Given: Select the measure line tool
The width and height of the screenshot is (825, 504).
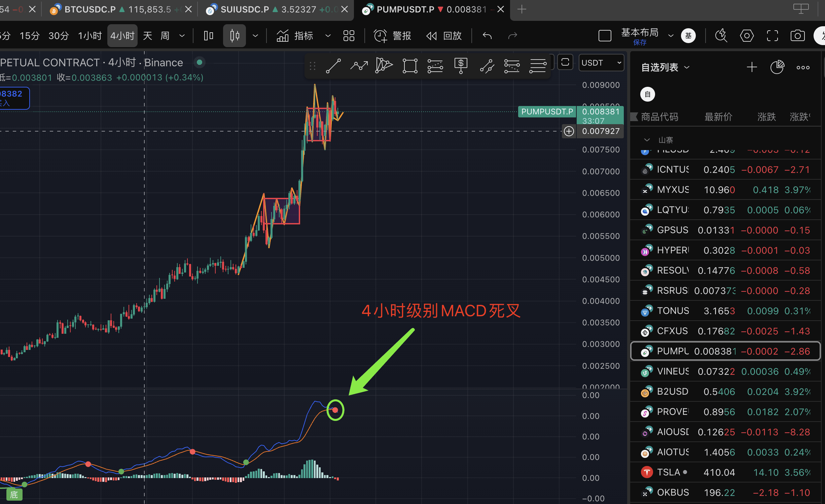Looking at the screenshot, I should click(487, 66).
